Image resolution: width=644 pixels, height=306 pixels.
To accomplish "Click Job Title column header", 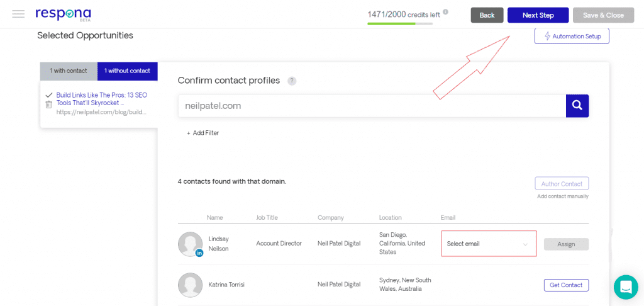I will click(x=267, y=218).
